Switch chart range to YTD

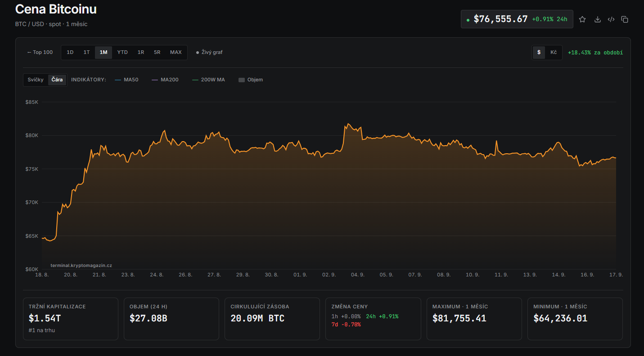click(122, 52)
